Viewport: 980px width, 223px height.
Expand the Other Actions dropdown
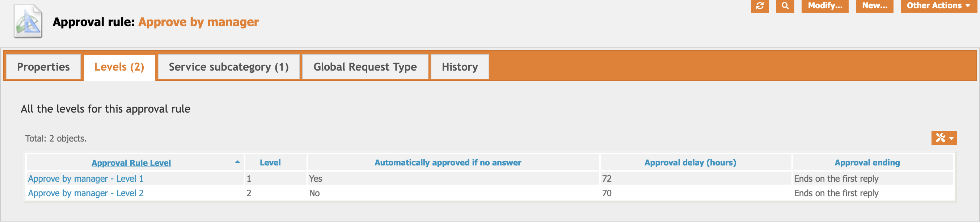(938, 6)
